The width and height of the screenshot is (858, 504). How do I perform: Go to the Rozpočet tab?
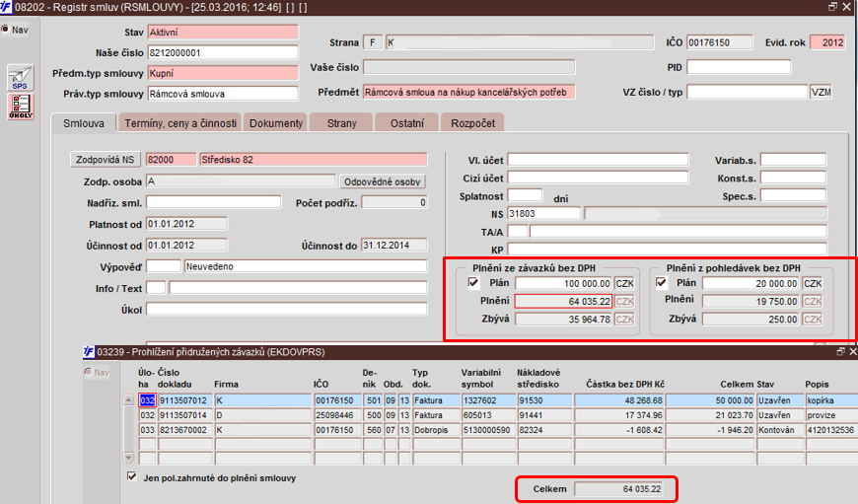(474, 123)
